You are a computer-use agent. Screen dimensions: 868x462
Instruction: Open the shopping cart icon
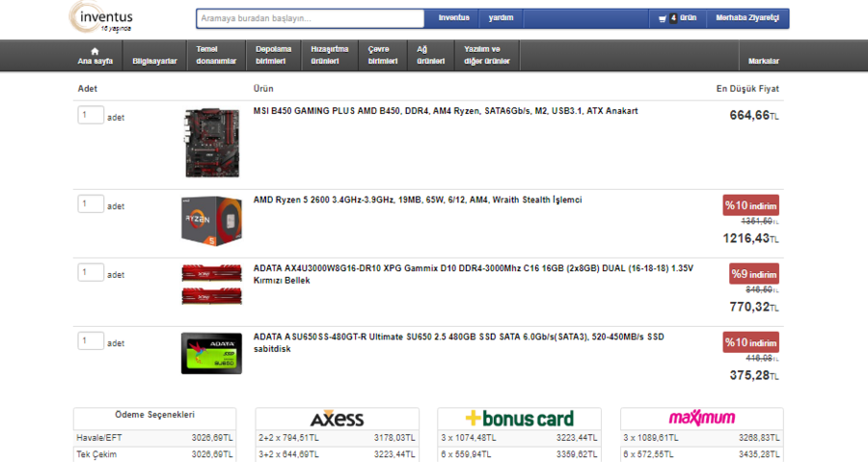point(662,19)
